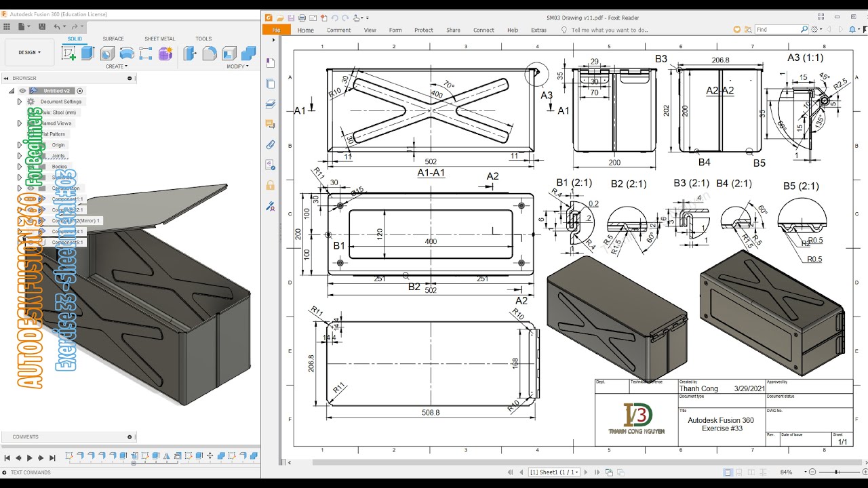Open the Foxit bookmarks panel icon
Viewport: 868px width, 488px height.
coord(271,63)
